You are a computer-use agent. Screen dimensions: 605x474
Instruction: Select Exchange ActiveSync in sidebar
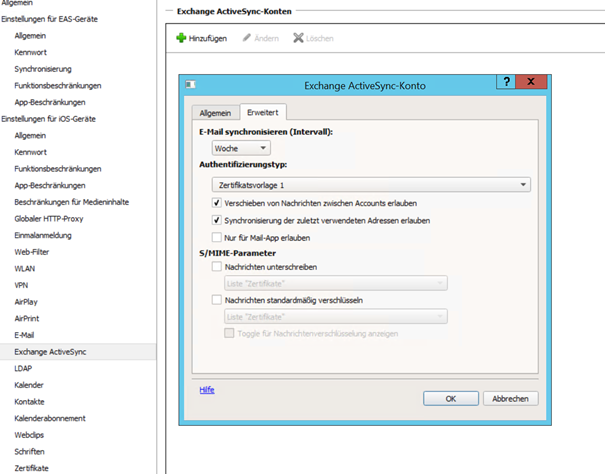tap(78, 352)
